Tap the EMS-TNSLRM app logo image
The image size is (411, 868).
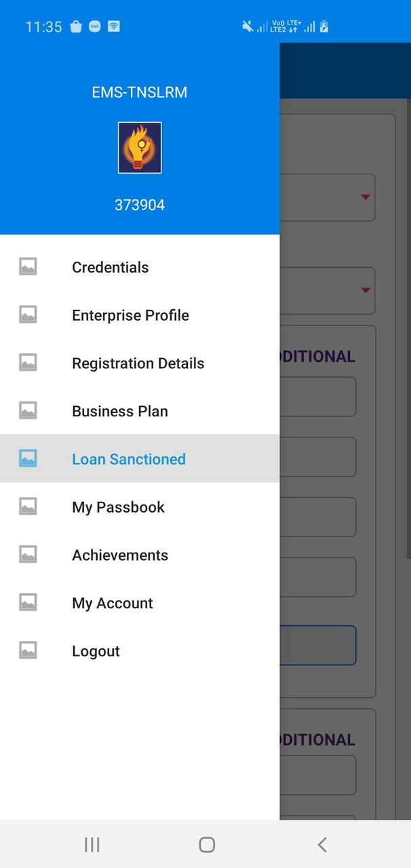pos(140,146)
